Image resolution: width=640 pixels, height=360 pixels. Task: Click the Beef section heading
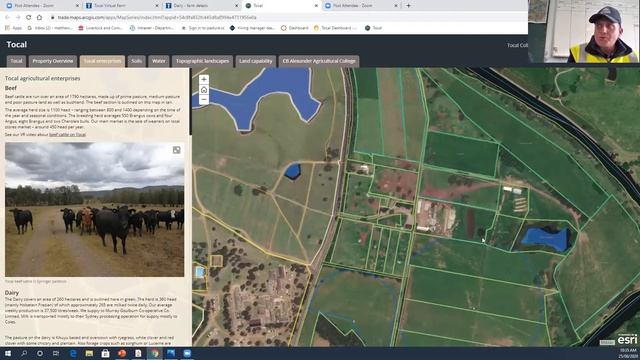(x=11, y=88)
